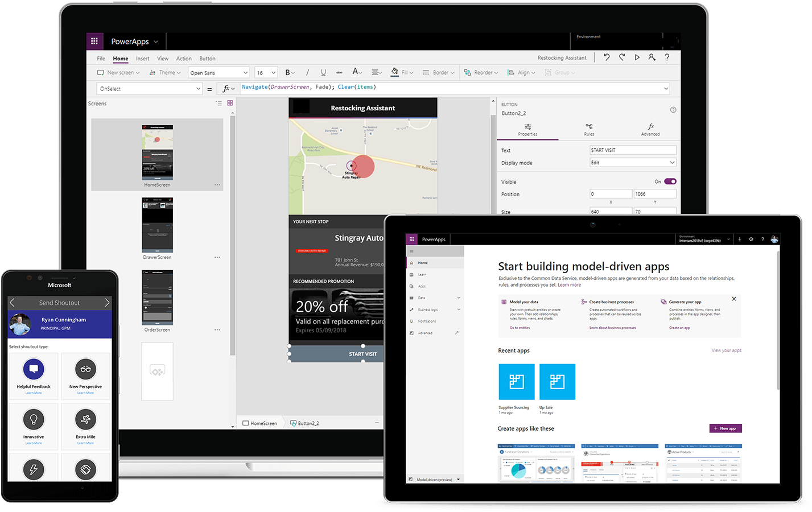Select Business logic in the sidebar
812x512 pixels.
coord(428,309)
